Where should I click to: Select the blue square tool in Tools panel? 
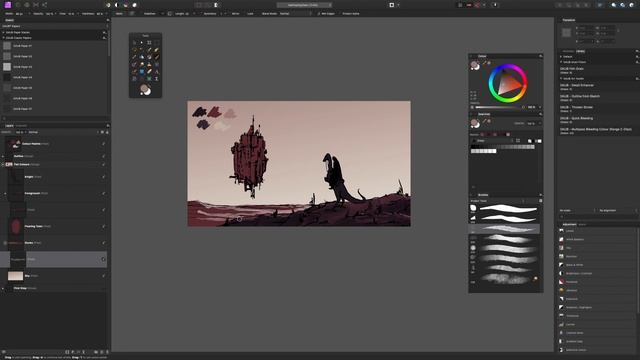pyautogui.click(x=142, y=71)
